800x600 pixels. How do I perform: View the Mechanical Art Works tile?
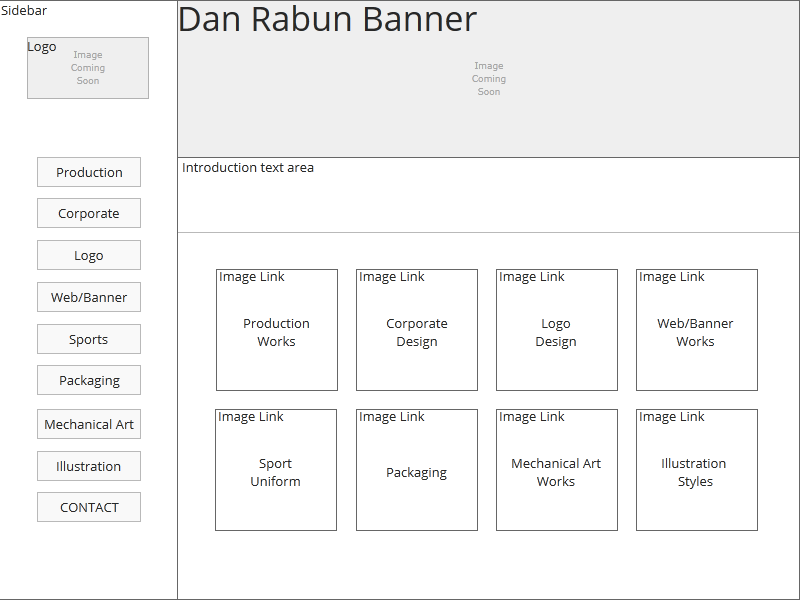point(557,470)
